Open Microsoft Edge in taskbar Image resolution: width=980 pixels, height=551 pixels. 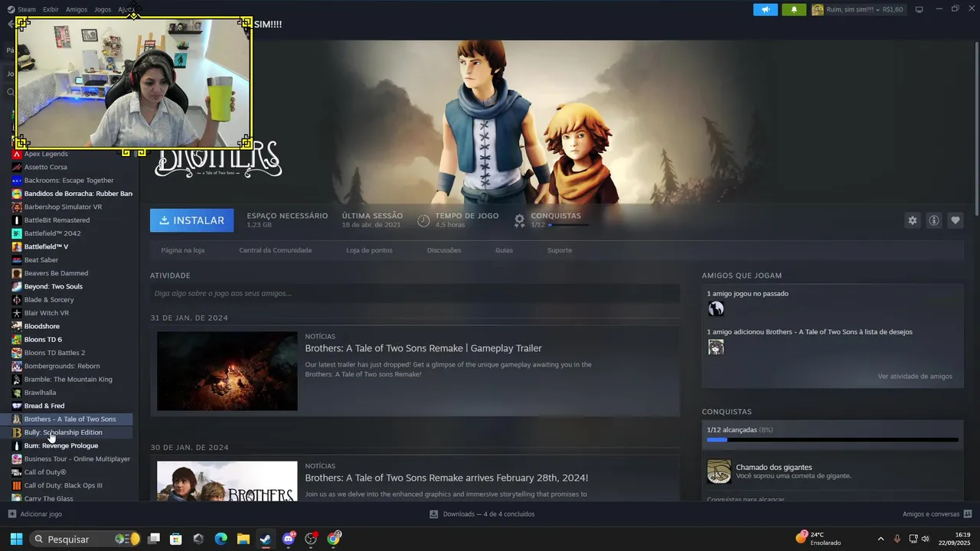click(x=220, y=539)
